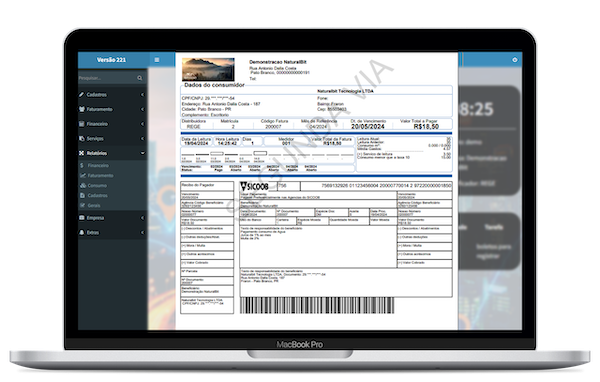Open Consumo report under Relatórios
The height and width of the screenshot is (382, 600).
point(97,185)
